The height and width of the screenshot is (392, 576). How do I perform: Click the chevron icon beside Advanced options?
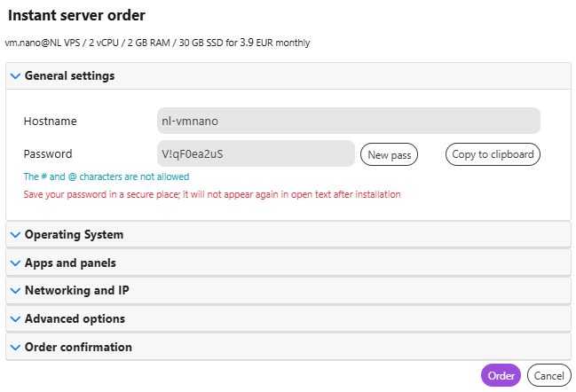tap(15, 319)
